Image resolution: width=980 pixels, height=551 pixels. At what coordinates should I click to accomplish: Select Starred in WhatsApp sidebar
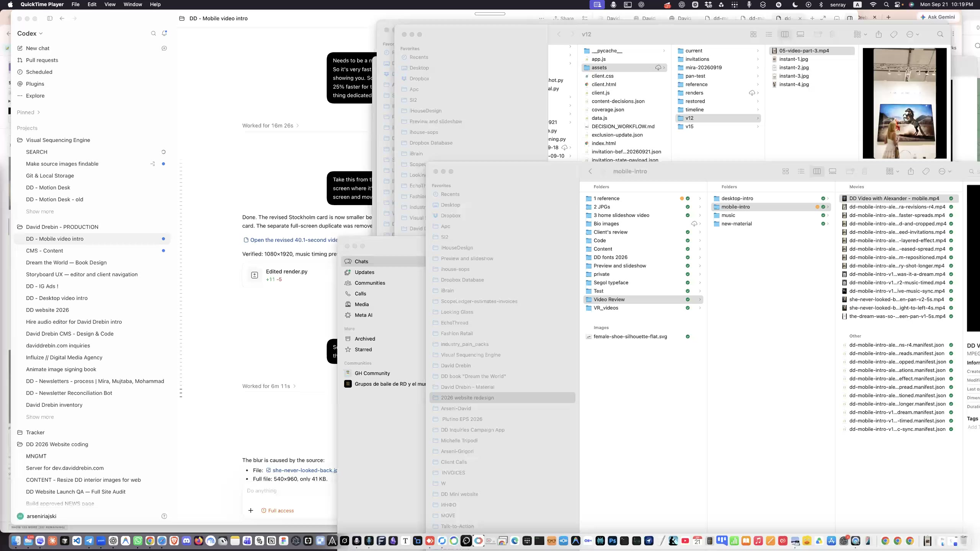click(x=363, y=349)
